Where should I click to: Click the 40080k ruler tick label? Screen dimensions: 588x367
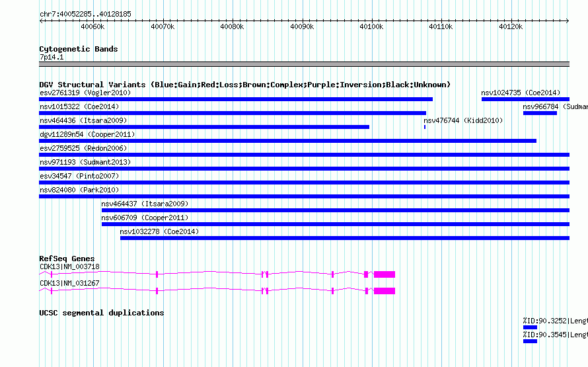pos(232,26)
